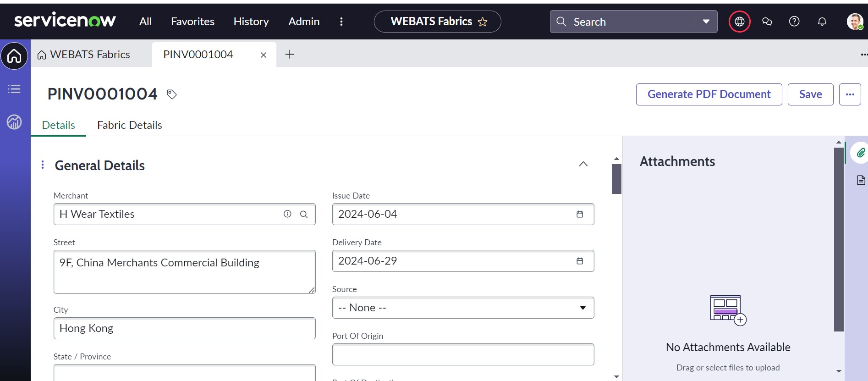Screen dimensions: 868x381
Task: Click the tag icon beside PINV0001004
Action: click(x=172, y=94)
